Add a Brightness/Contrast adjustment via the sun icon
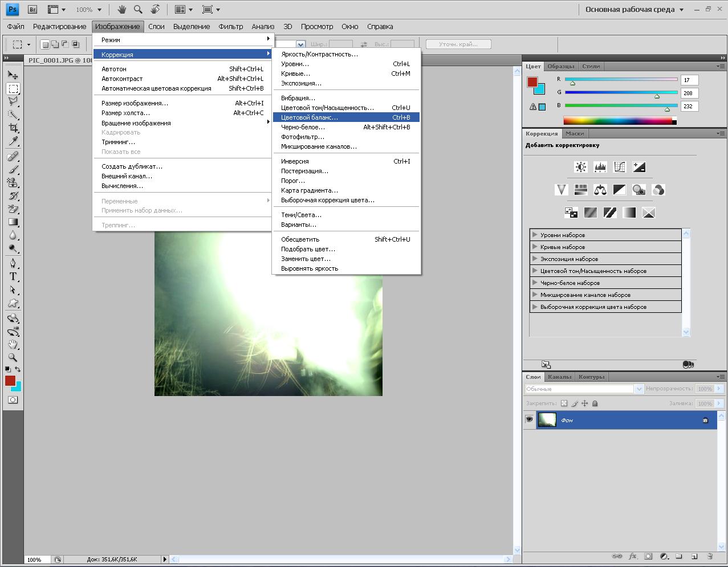This screenshot has width=728, height=567. (581, 167)
